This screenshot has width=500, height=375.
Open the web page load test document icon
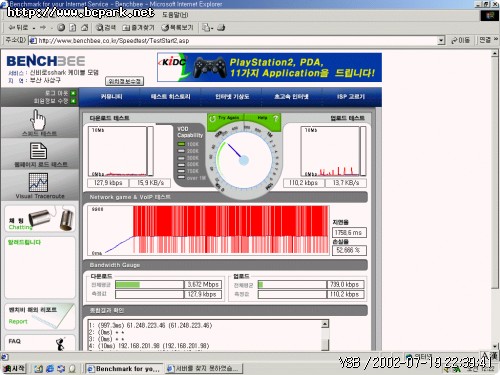38,151
